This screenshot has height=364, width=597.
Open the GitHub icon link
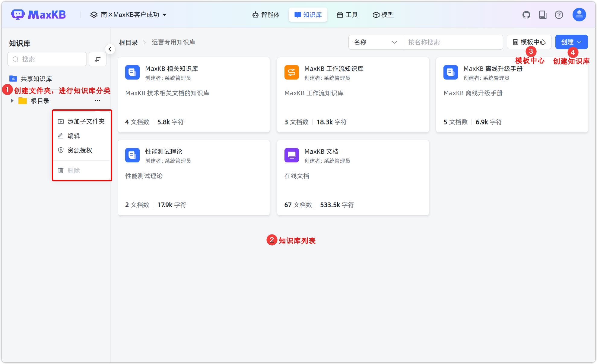coord(526,15)
